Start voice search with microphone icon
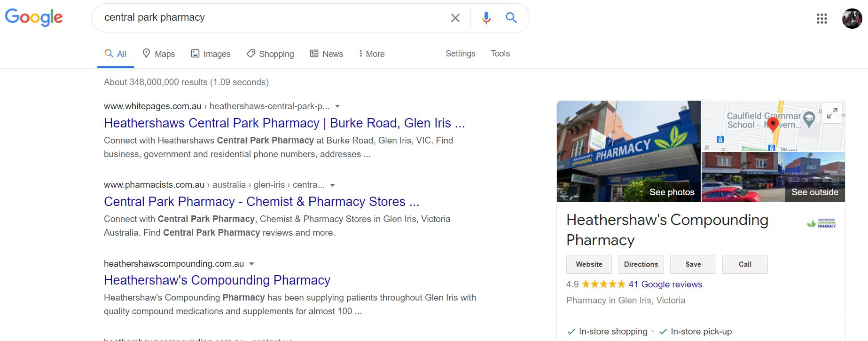Image resolution: width=868 pixels, height=341 pixels. point(486,18)
